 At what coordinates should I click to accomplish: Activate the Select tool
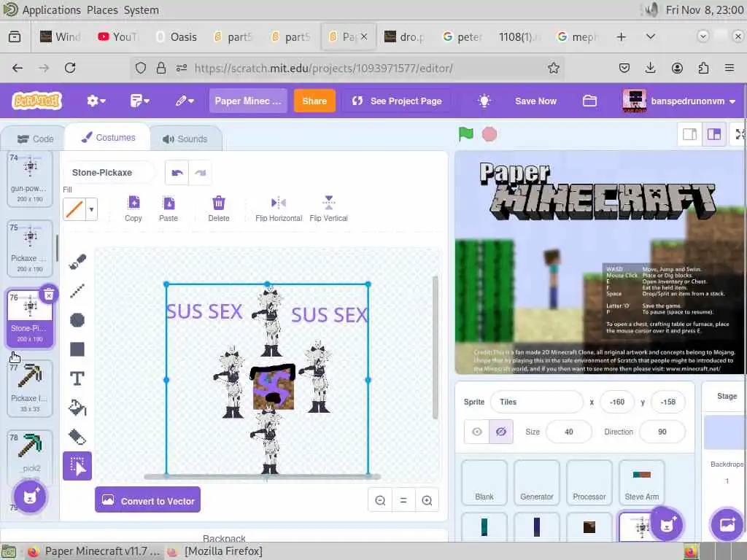(x=77, y=466)
